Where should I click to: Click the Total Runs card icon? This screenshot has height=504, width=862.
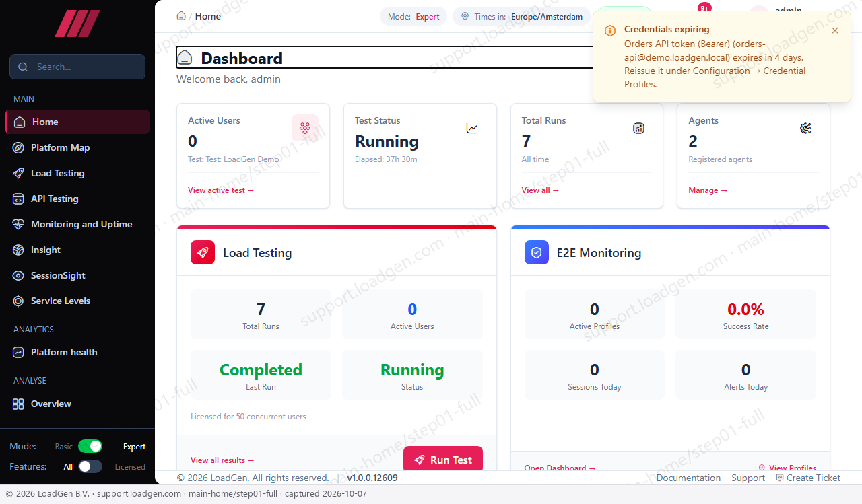tap(638, 128)
